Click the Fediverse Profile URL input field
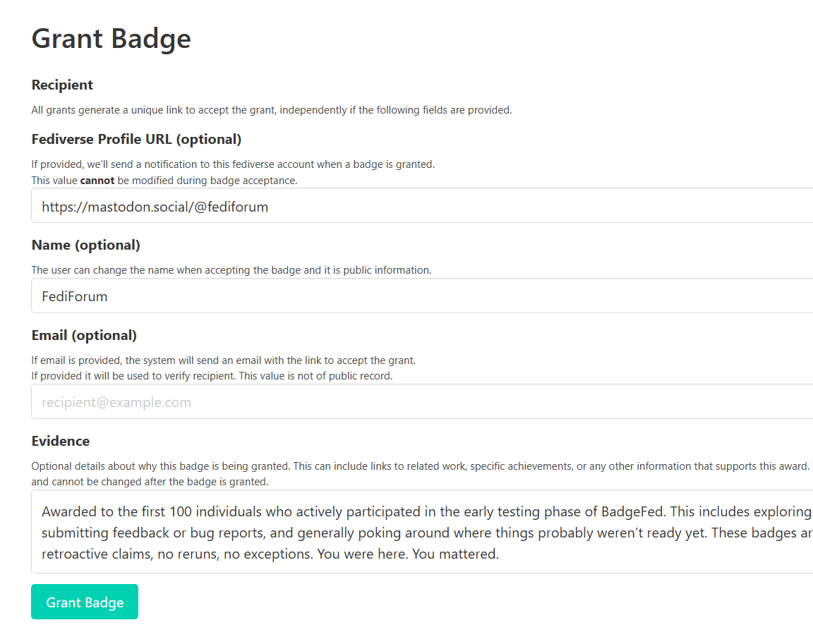Viewport: 813px width, 644px height. [x=423, y=207]
